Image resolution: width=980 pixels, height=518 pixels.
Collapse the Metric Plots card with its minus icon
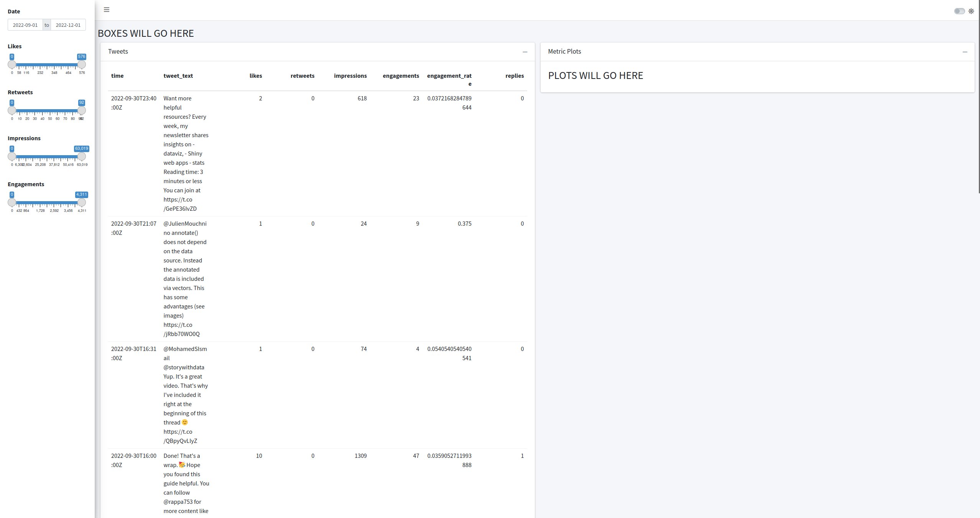coord(965,52)
